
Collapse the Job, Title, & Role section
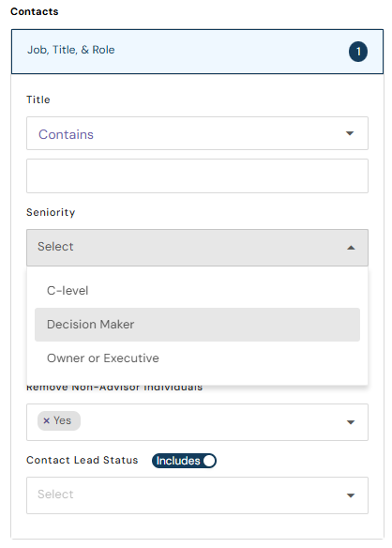[x=197, y=52]
